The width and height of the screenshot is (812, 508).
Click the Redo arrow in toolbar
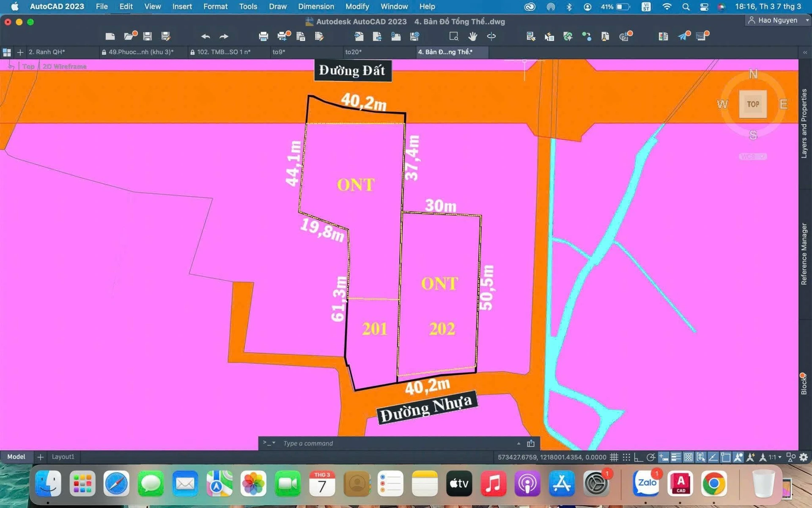224,36
